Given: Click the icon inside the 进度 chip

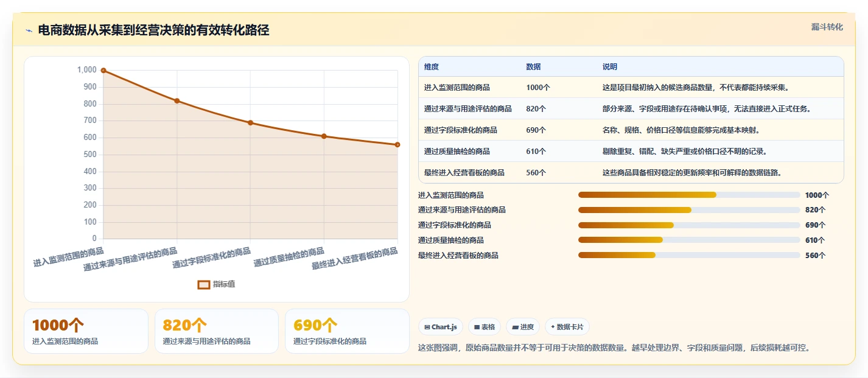Looking at the screenshot, I should click(x=516, y=327).
